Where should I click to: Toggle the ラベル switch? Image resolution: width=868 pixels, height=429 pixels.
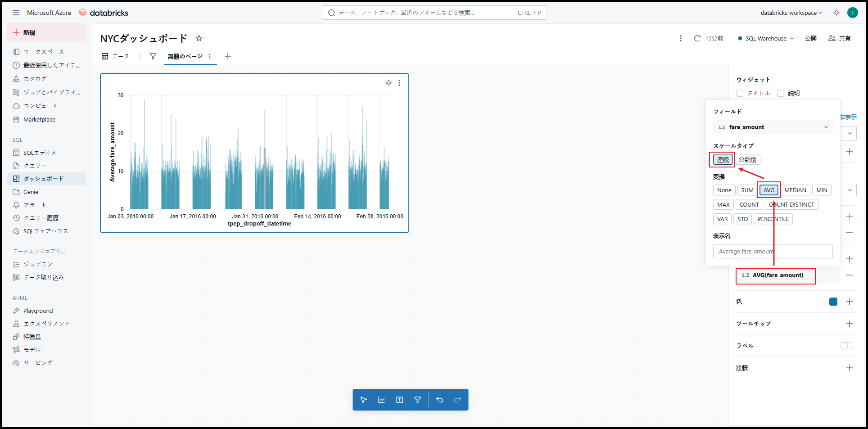(x=846, y=346)
